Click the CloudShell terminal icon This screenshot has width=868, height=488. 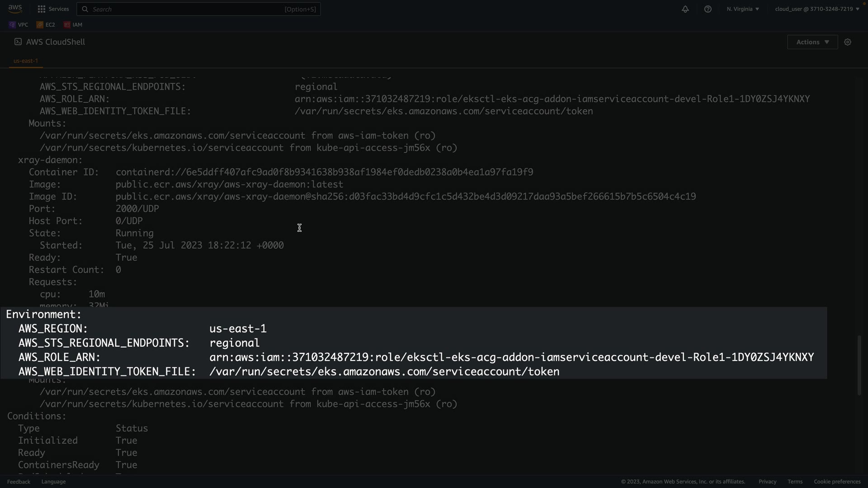tap(18, 42)
